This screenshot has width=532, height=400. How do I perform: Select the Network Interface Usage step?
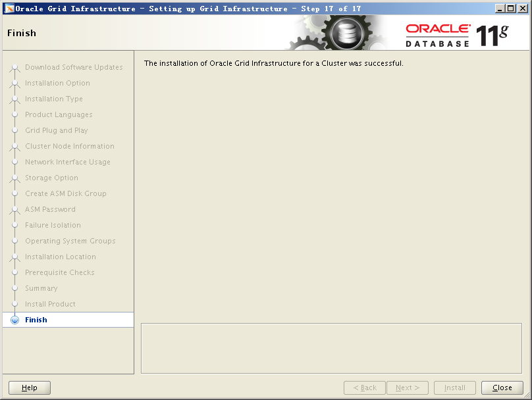pyautogui.click(x=67, y=162)
